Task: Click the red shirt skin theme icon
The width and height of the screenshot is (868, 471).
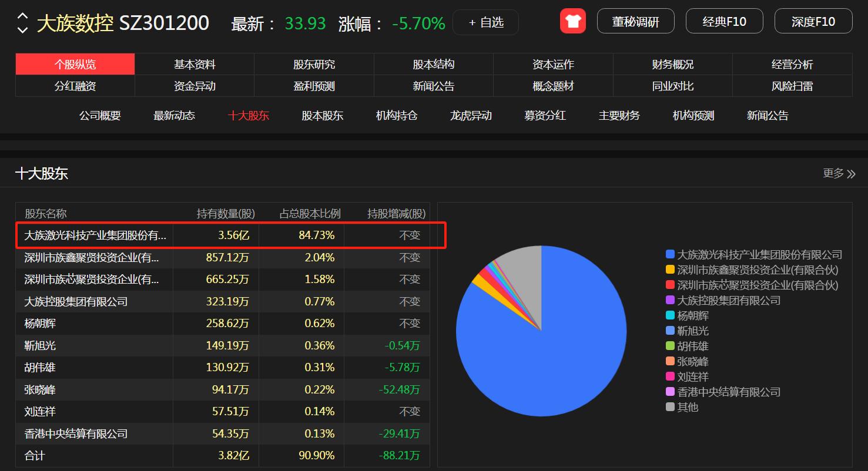Action: pyautogui.click(x=572, y=22)
